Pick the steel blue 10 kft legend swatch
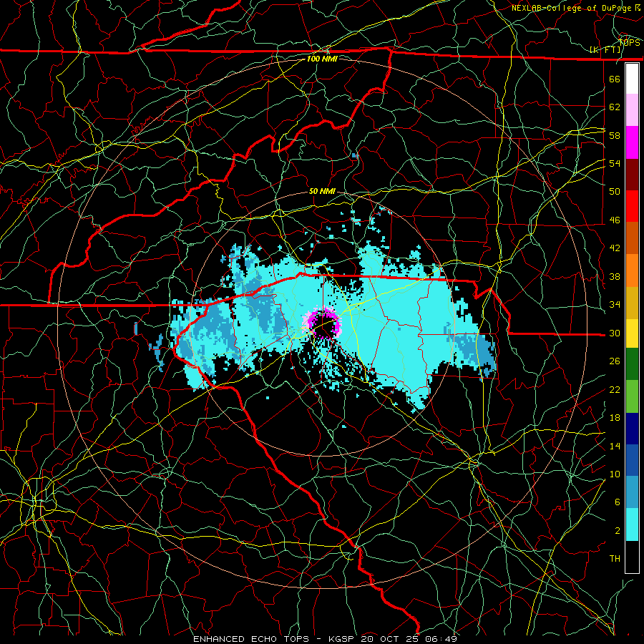 pos(632,492)
